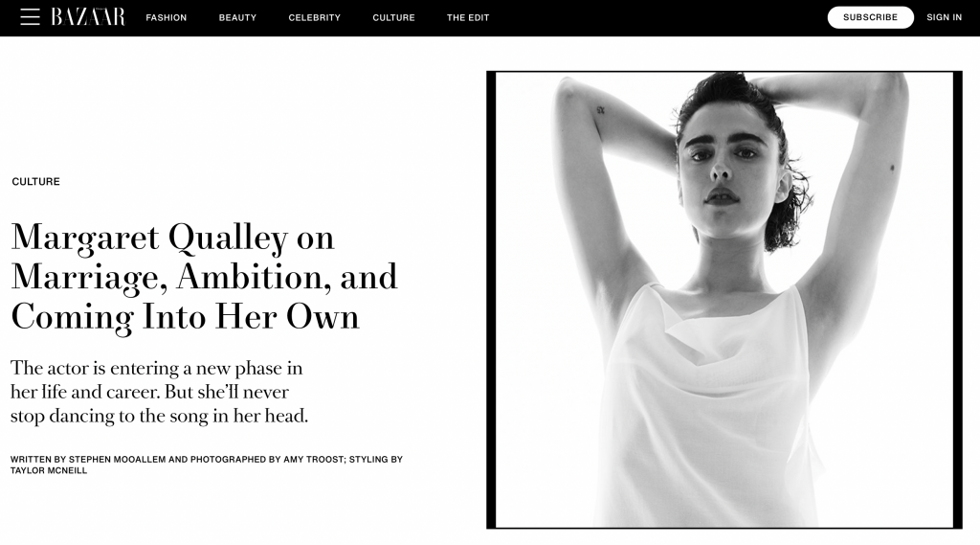Click the Subscribe button
The width and height of the screenshot is (980, 545).
[x=871, y=17]
